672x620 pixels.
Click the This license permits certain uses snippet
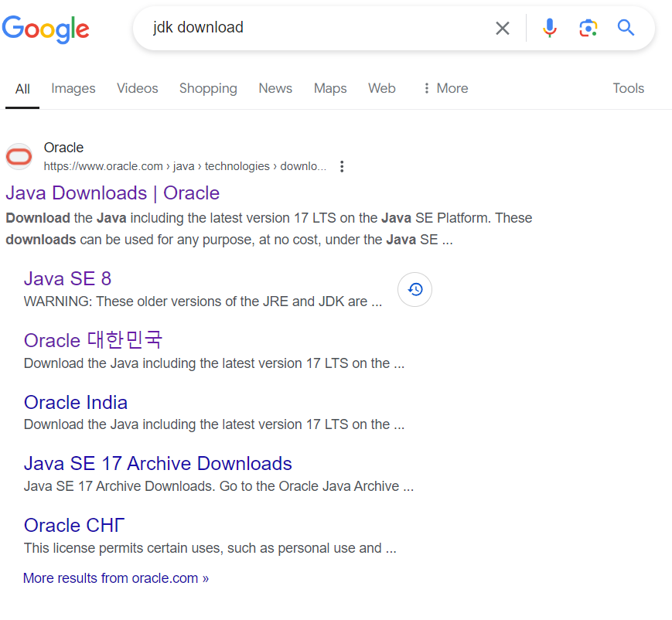tap(210, 548)
